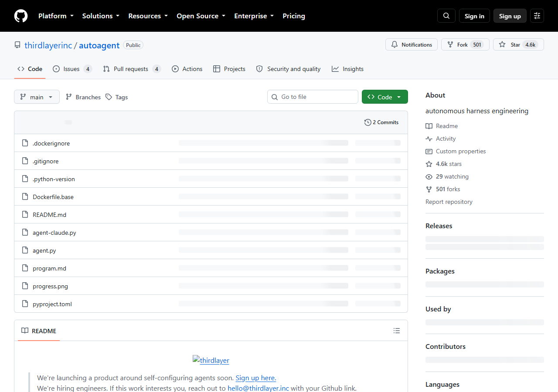Switch to the Pull requests tab

(132, 69)
